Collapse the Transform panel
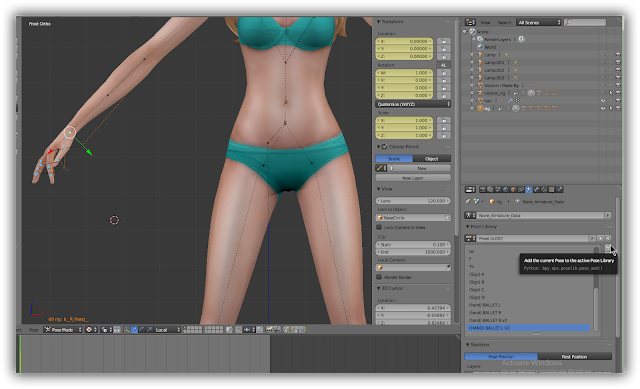Viewport: 640px width, 389px height. coord(378,21)
